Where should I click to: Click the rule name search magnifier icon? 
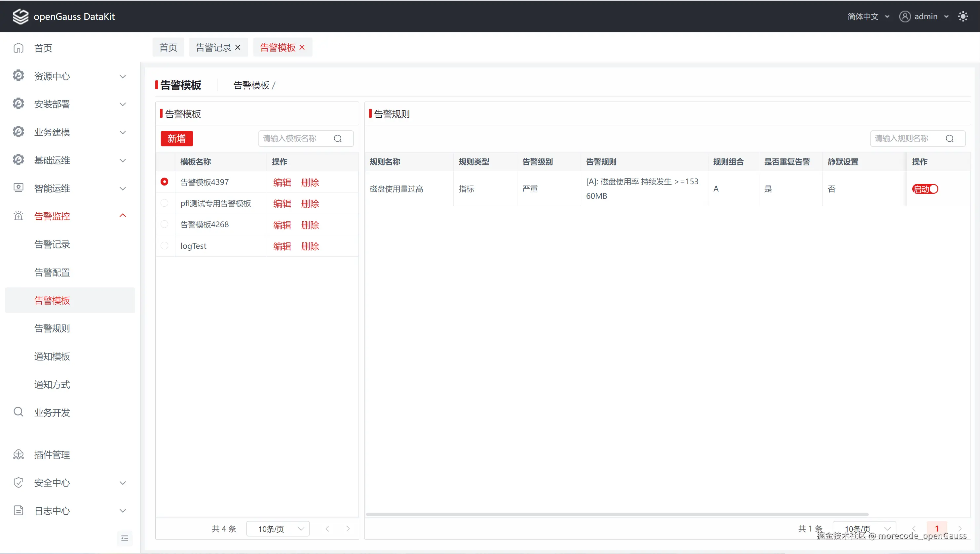tap(950, 139)
